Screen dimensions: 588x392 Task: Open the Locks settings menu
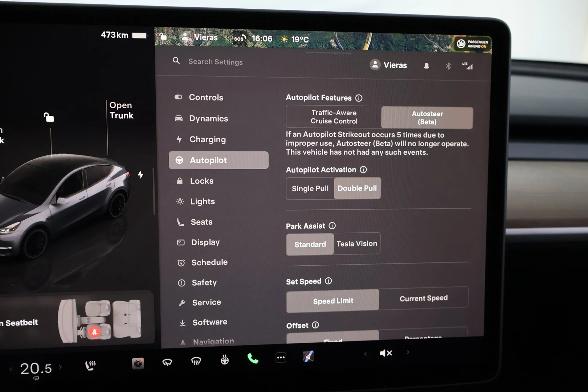point(195,181)
